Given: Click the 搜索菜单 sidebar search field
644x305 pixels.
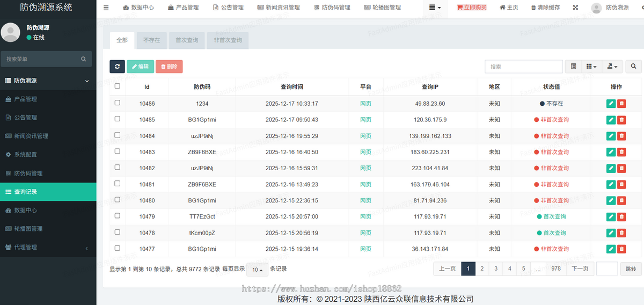Looking at the screenshot, I should 41,59.
